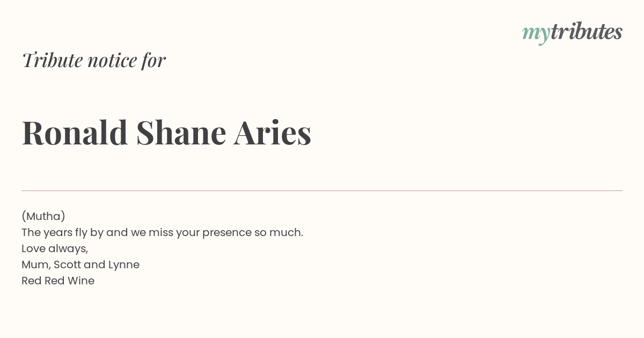
Task: Click the word "Ronald" in the title
Action: [75, 133]
